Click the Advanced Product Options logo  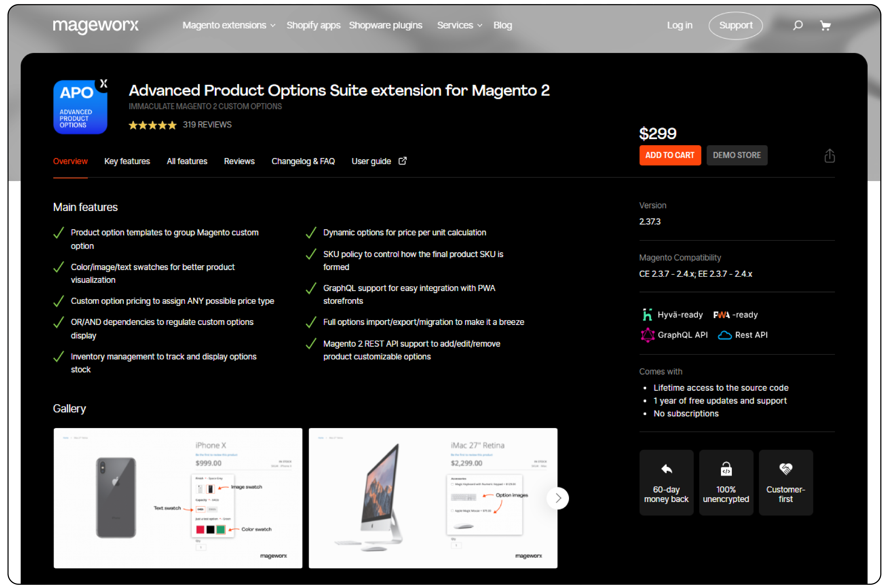point(80,107)
